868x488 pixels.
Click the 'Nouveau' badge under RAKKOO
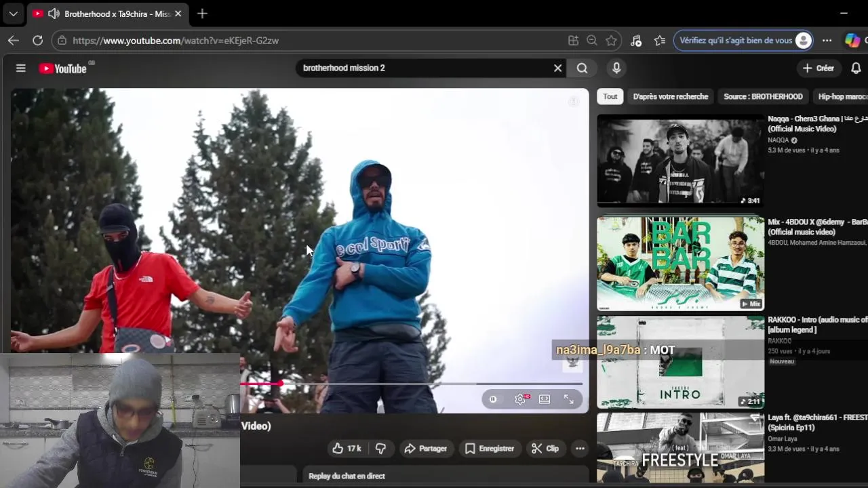pyautogui.click(x=781, y=361)
